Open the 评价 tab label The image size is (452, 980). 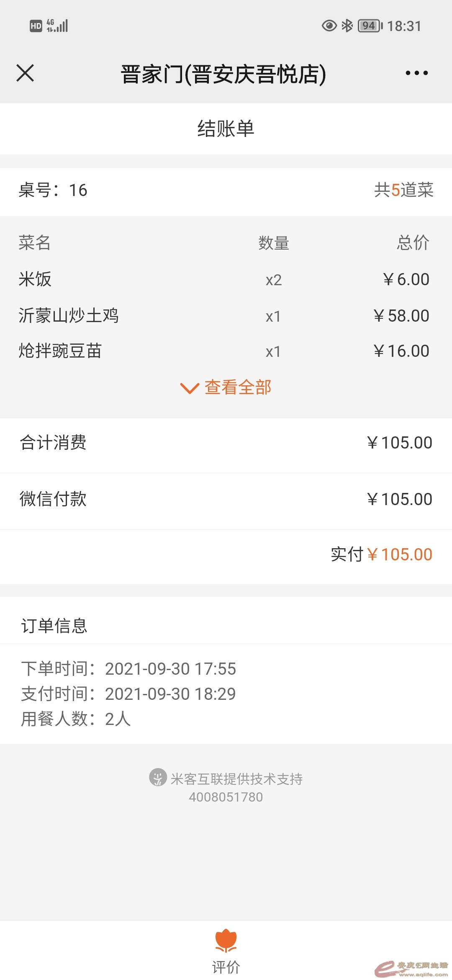(226, 967)
